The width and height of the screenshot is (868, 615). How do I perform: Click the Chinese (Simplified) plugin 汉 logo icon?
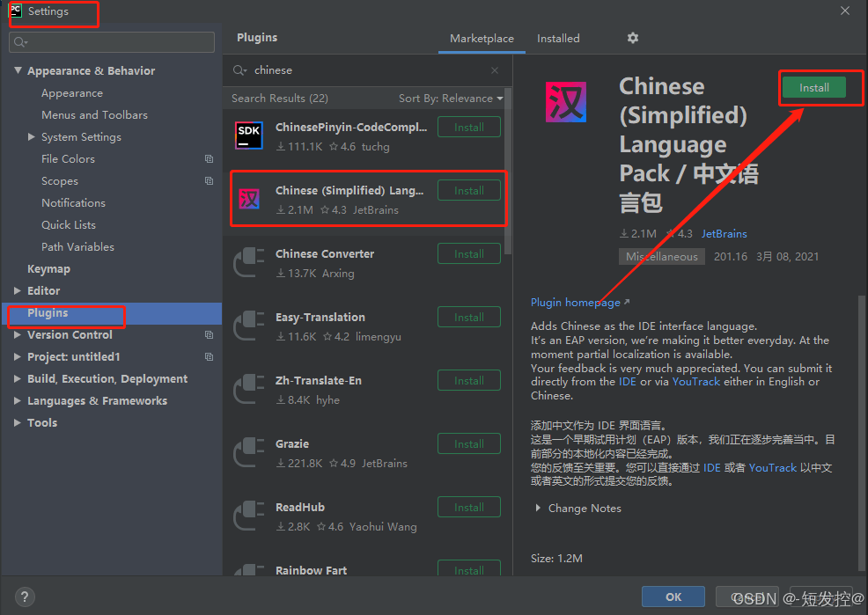click(564, 102)
